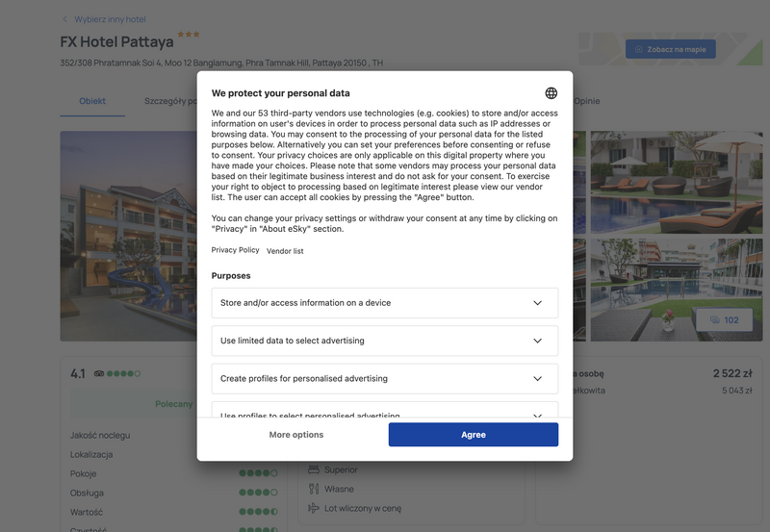
Task: Expand Use limited data to select advertising
Action: (384, 341)
